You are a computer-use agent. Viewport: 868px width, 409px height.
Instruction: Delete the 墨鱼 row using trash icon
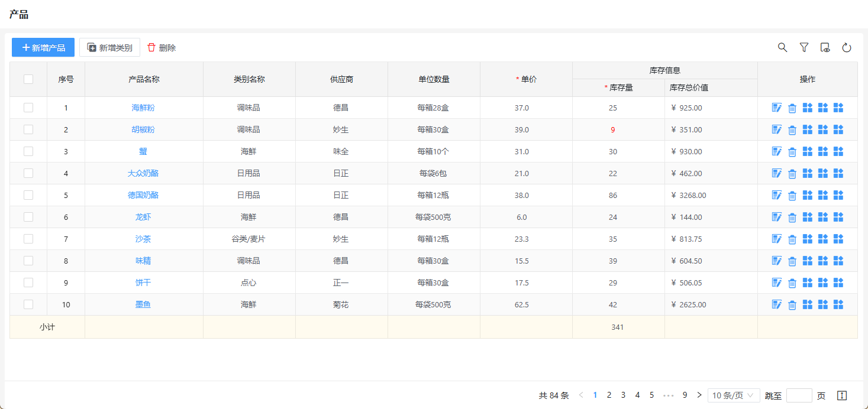point(792,305)
